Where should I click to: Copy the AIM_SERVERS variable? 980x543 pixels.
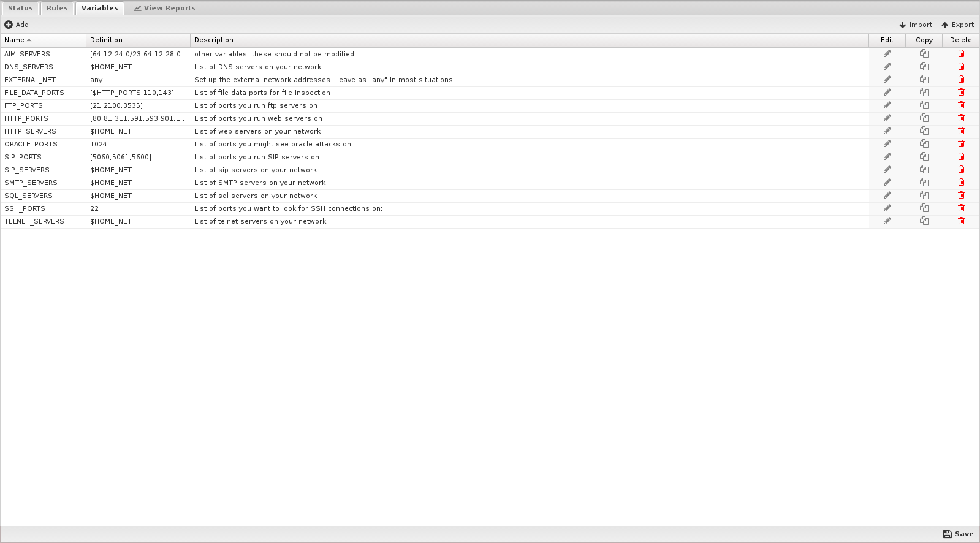click(x=924, y=54)
